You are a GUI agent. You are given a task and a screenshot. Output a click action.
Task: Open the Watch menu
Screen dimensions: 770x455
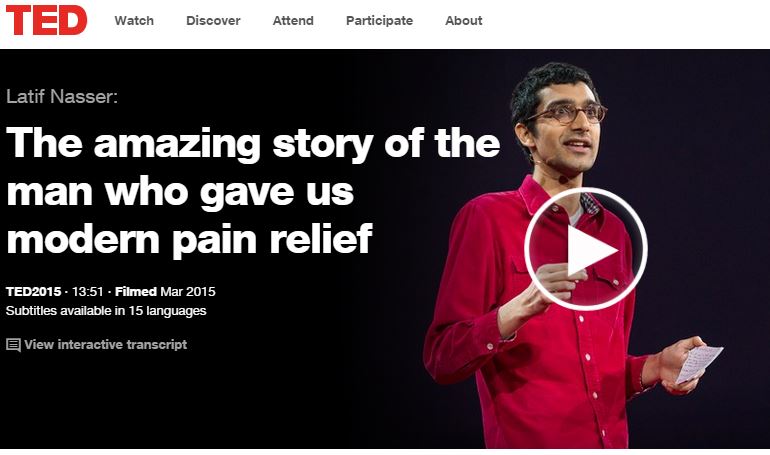(134, 21)
